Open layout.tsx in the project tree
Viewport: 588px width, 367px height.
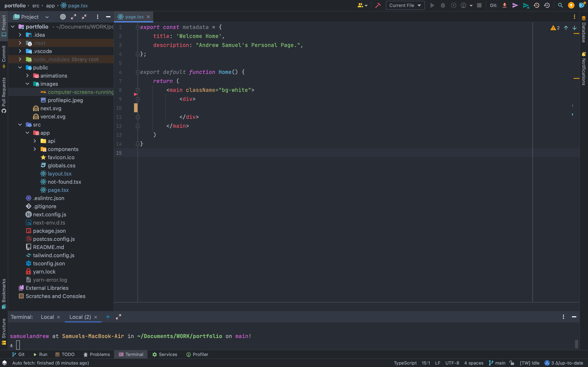click(59, 174)
